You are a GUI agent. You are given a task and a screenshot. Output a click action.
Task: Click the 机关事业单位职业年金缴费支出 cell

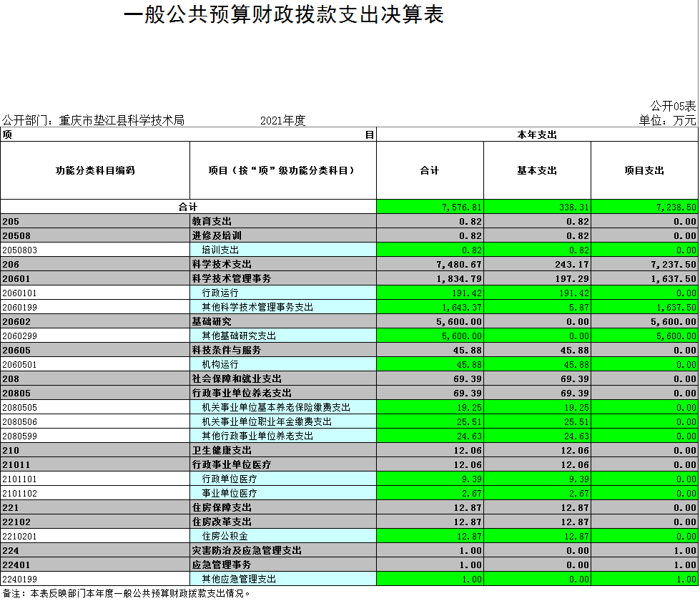coord(267,421)
